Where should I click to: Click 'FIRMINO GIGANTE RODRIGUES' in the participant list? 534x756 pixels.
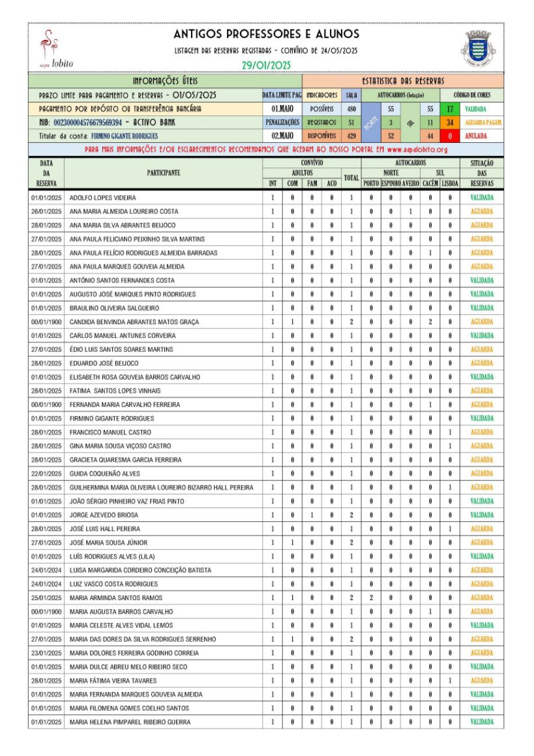pyautogui.click(x=111, y=419)
